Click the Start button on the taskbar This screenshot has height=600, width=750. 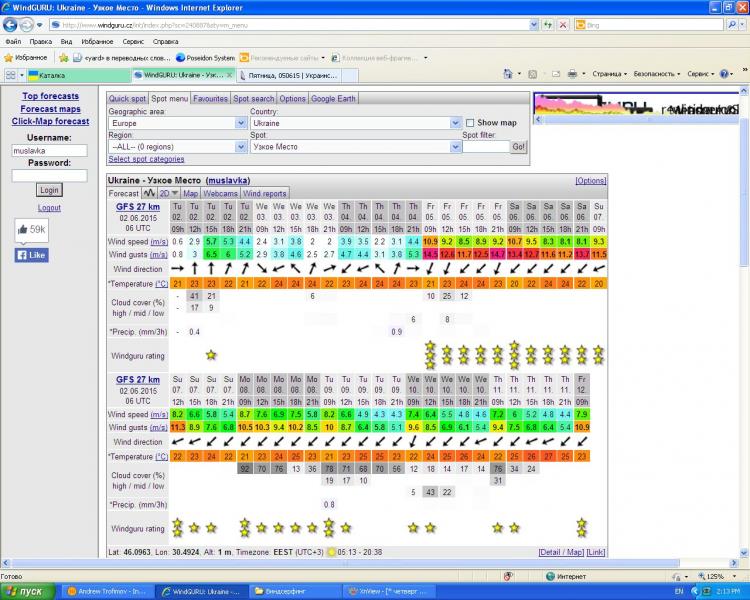(x=28, y=591)
